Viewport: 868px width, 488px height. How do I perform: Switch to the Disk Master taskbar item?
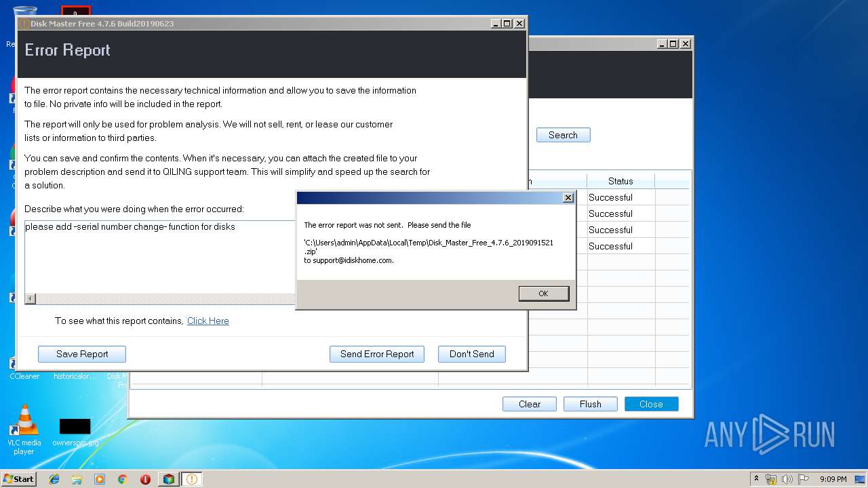(191, 479)
